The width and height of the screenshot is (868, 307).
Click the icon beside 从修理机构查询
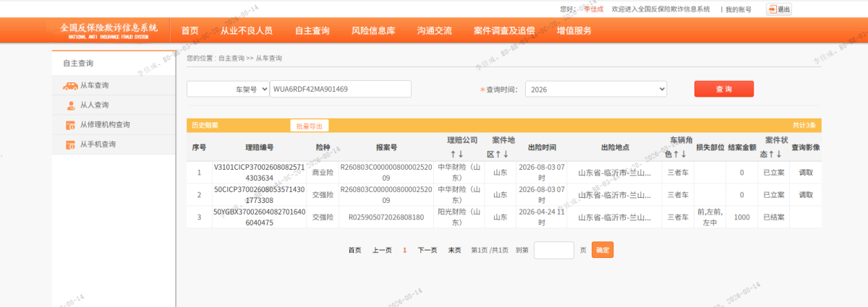click(71, 125)
